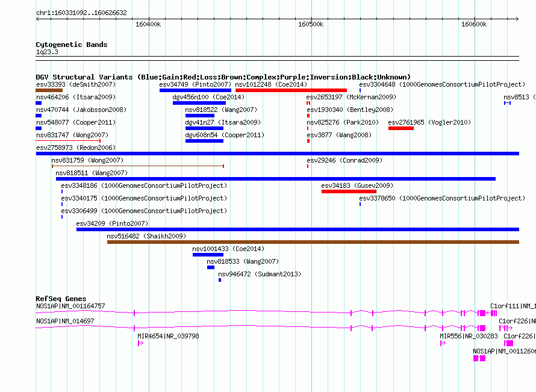Select the red esv2761965 loss bar
The height and width of the screenshot is (392, 536).
(x=401, y=128)
